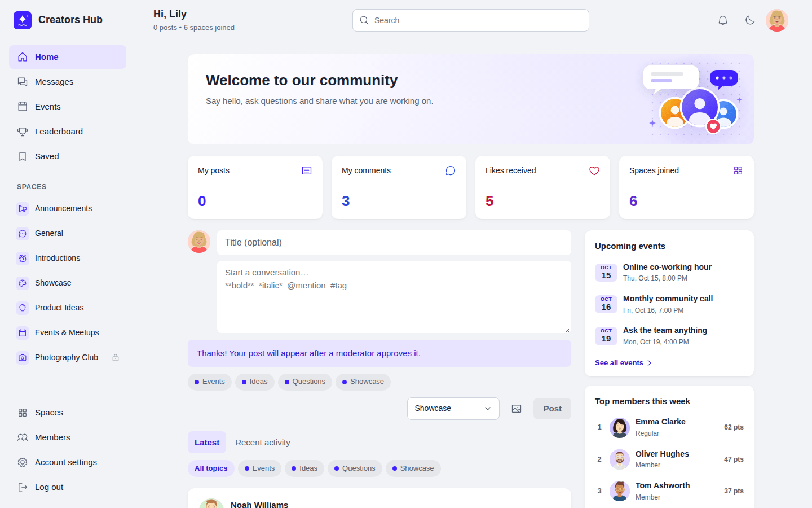
Task: Filter feed by Ideas topic
Action: 304,468
